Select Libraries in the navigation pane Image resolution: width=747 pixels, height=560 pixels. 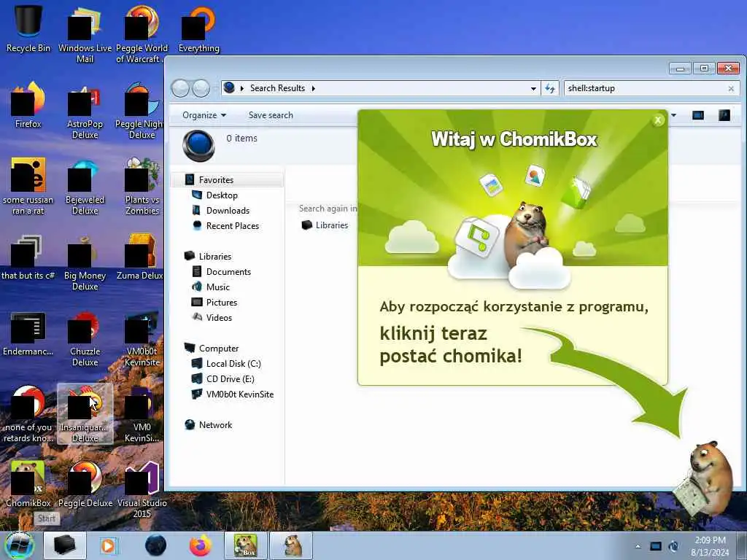tap(215, 256)
